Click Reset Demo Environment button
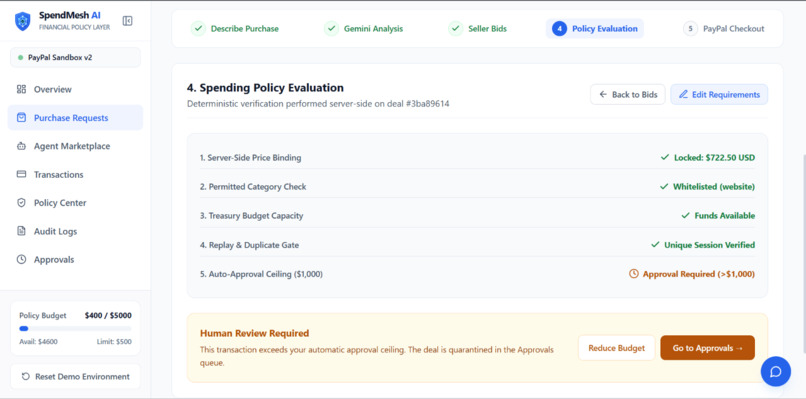The width and height of the screenshot is (806, 399). 75,376
